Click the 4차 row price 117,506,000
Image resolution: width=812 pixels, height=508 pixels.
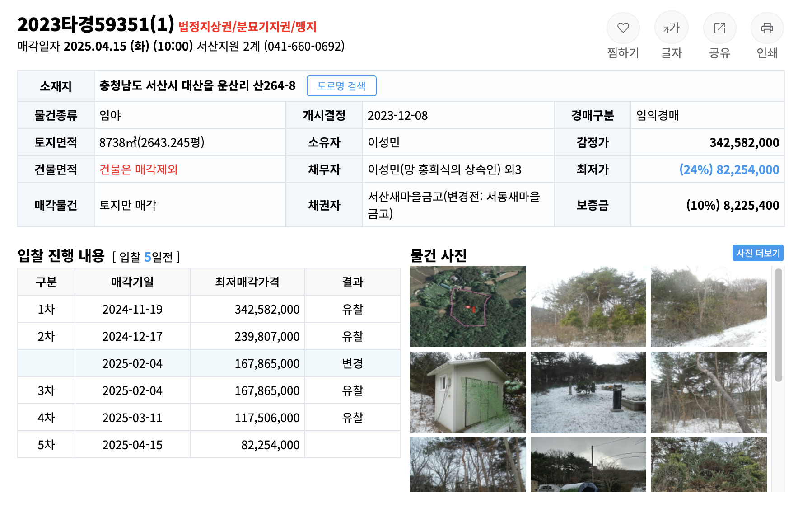click(x=267, y=418)
